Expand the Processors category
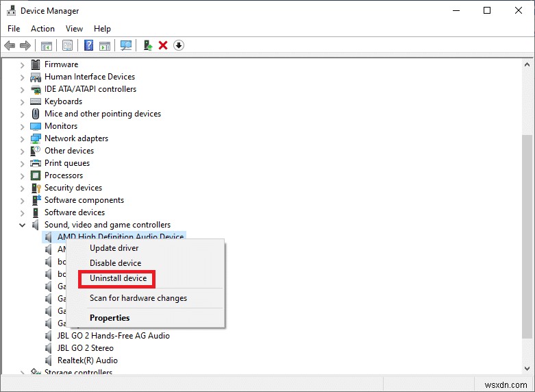 (x=22, y=176)
